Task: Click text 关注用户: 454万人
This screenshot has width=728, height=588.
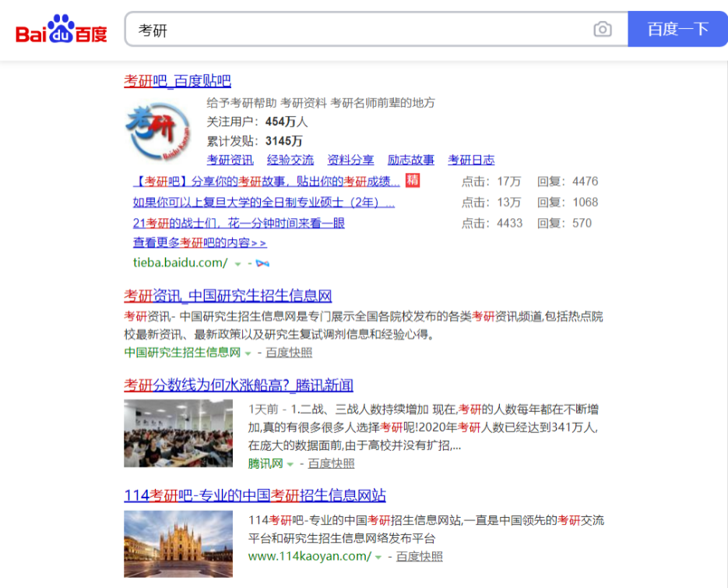Action: tap(257, 121)
